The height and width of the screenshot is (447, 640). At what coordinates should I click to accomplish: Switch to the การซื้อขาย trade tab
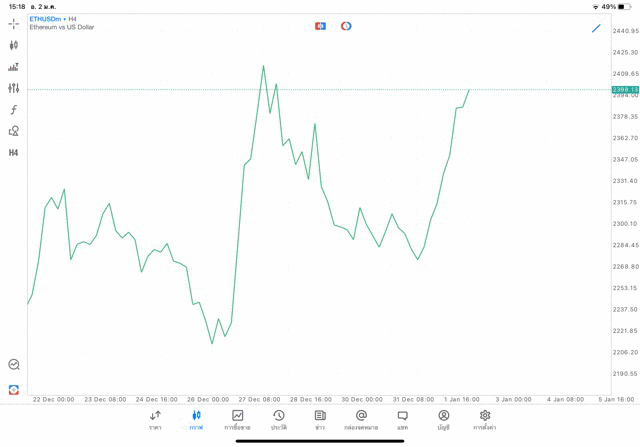pyautogui.click(x=237, y=420)
